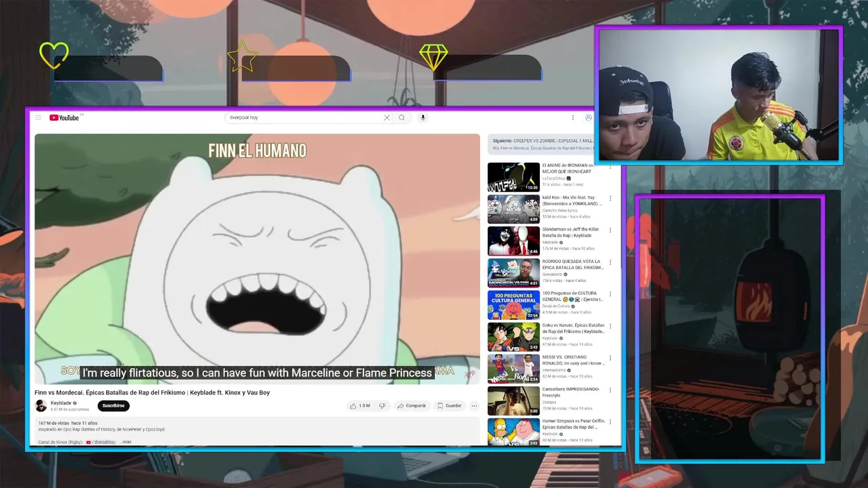This screenshot has width=868, height=488.
Task: Click the heart overlay icon
Action: (54, 55)
